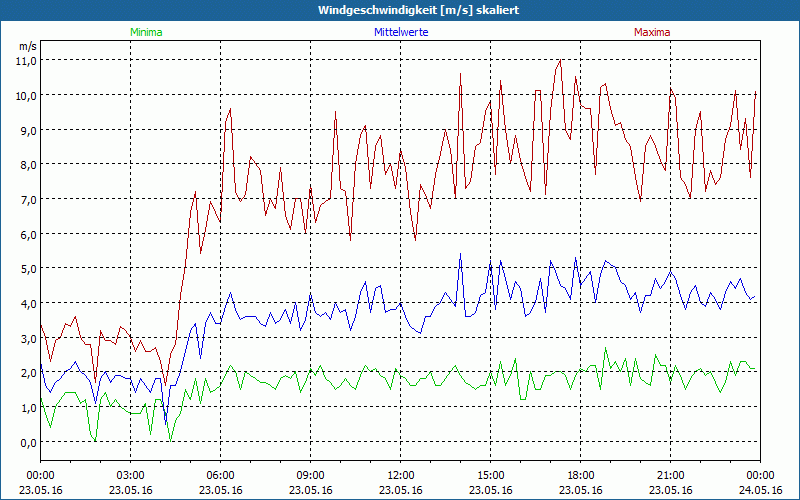
Task: Click the 24.05.16 date label
Action: (x=761, y=490)
